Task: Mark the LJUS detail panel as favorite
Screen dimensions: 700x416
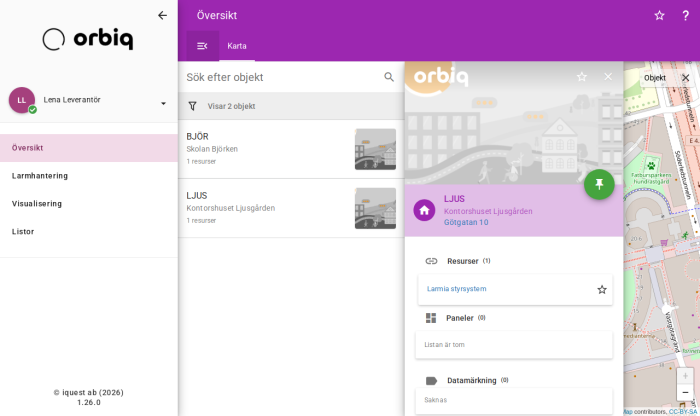Action: [582, 77]
